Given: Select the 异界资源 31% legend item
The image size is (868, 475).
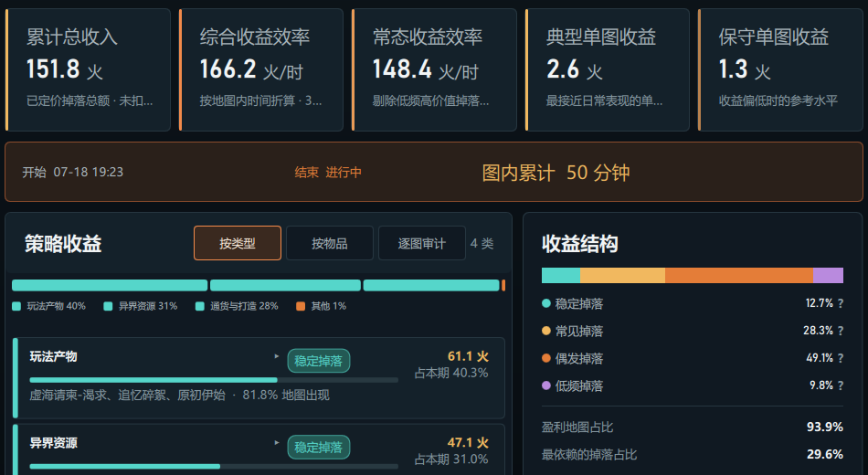Looking at the screenshot, I should (141, 306).
